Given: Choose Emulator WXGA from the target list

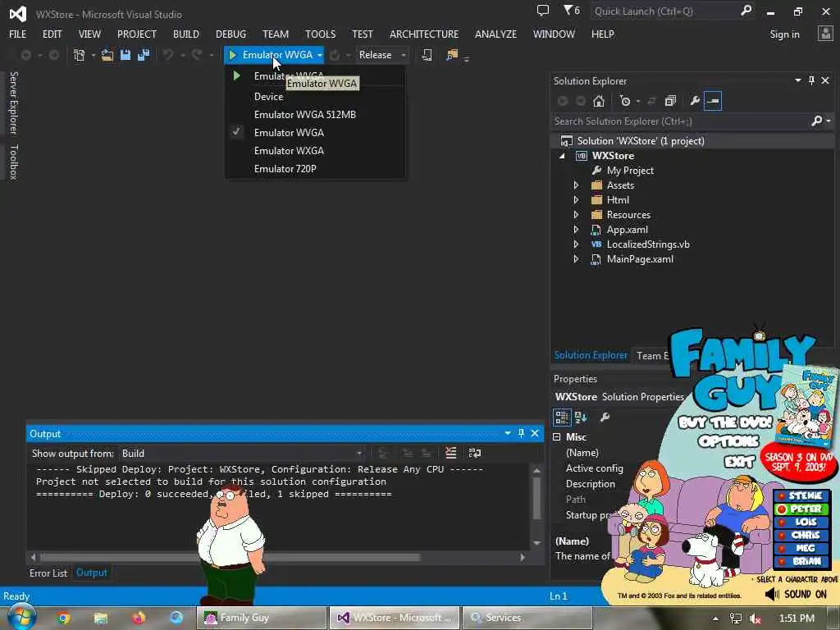Looking at the screenshot, I should [x=289, y=151].
